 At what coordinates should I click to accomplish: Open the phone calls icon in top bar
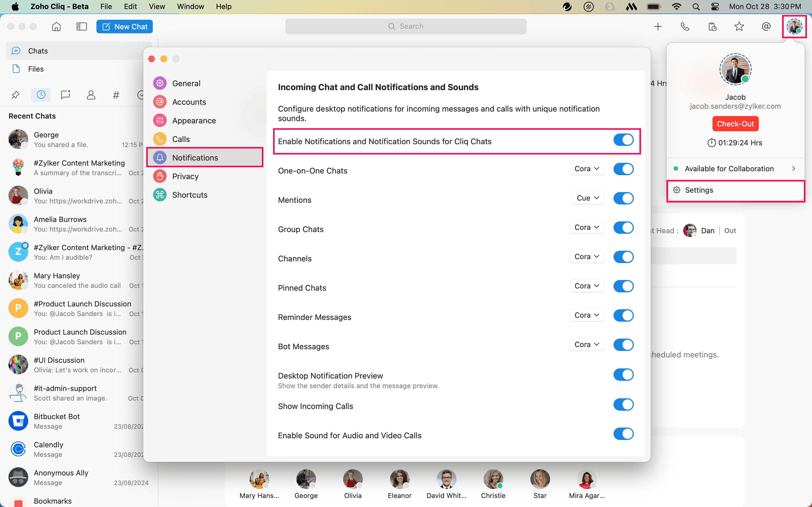[685, 26]
